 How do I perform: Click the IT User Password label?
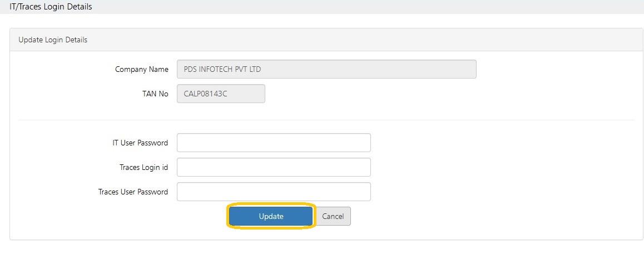140,143
